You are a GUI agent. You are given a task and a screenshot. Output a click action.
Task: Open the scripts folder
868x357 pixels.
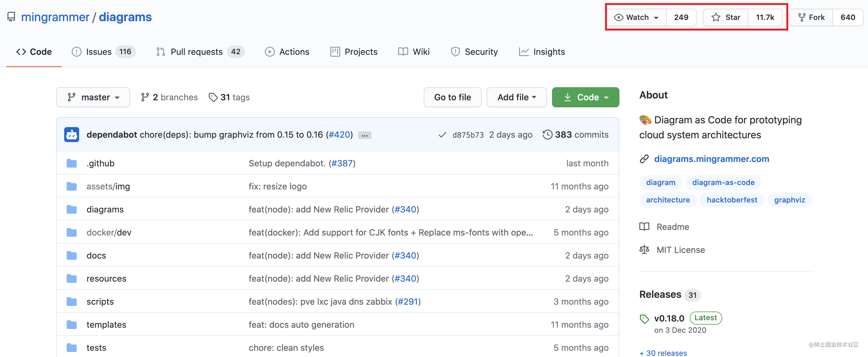pyautogui.click(x=100, y=302)
